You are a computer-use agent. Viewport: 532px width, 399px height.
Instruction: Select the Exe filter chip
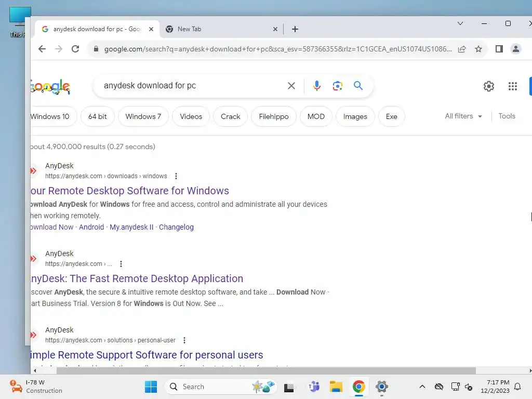pos(392,116)
